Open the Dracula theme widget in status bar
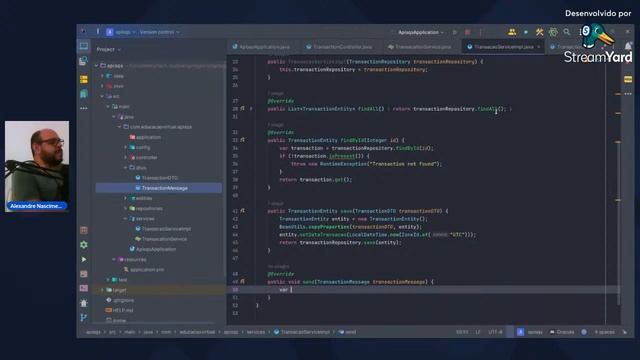640x360 pixels. pyautogui.click(x=562, y=332)
